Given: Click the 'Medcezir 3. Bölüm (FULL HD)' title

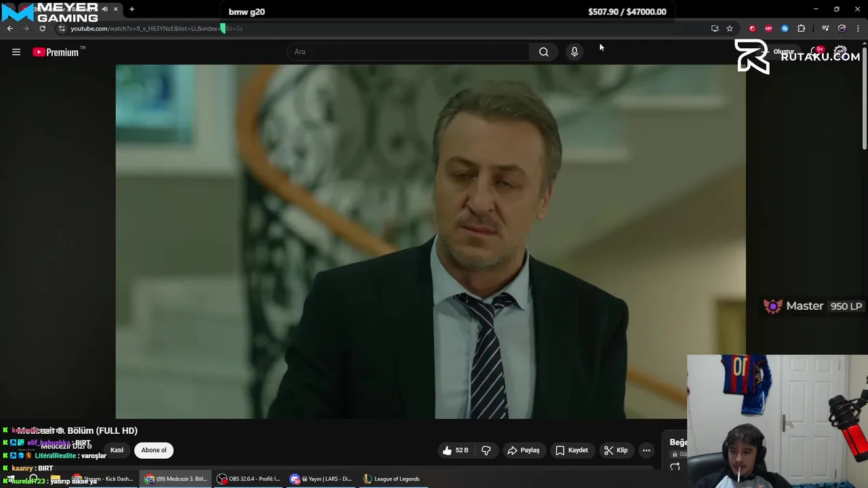Looking at the screenshot, I should 77,430.
